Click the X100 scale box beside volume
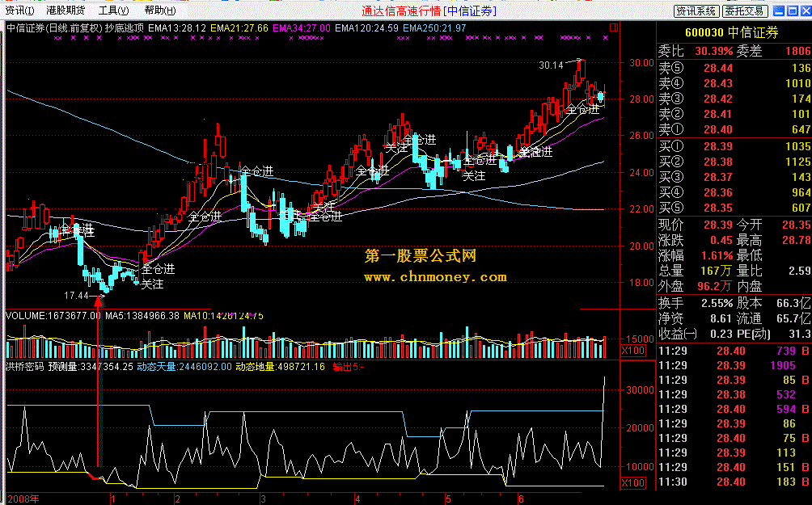 click(x=632, y=351)
